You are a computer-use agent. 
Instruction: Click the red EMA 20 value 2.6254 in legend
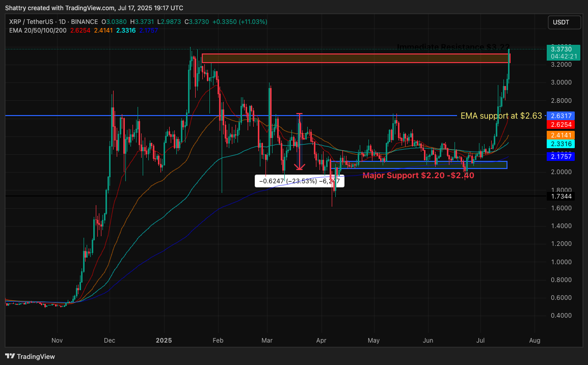(x=79, y=31)
